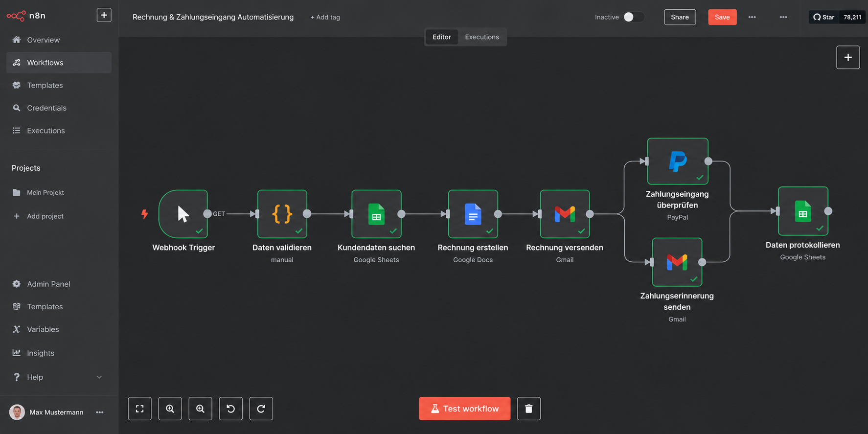Click the Help question mark icon
868x434 pixels.
(x=17, y=377)
